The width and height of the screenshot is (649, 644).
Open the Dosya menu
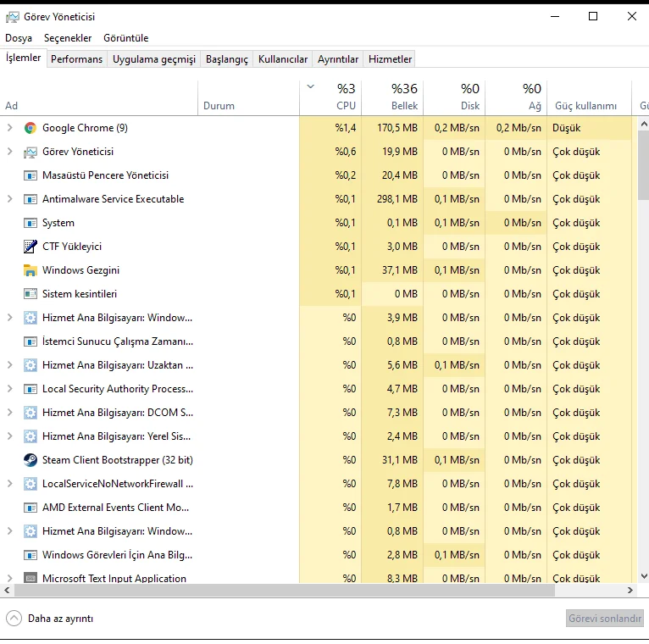pyautogui.click(x=19, y=38)
